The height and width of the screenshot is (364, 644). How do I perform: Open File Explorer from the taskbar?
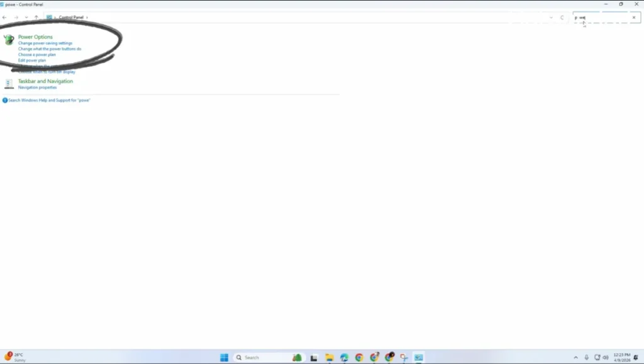point(328,357)
